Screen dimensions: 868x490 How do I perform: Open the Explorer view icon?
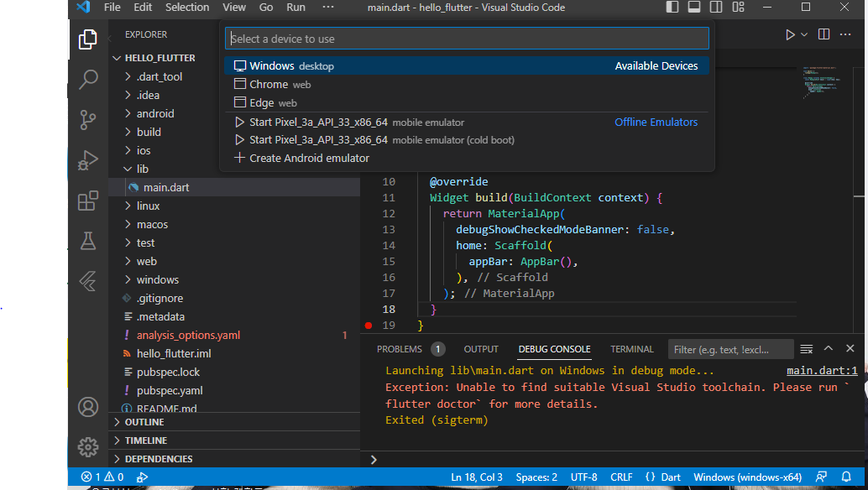(87, 39)
